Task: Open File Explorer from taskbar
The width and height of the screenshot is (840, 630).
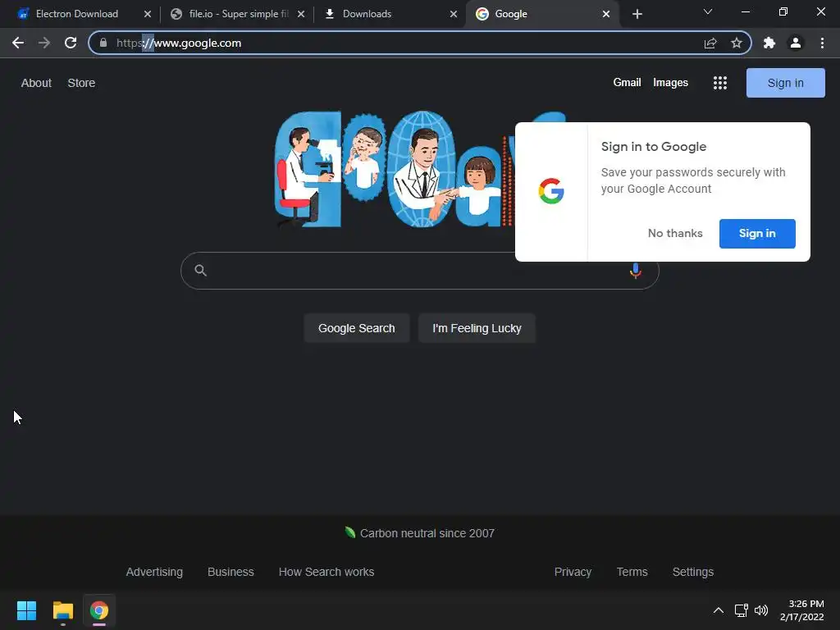Action: click(x=62, y=610)
